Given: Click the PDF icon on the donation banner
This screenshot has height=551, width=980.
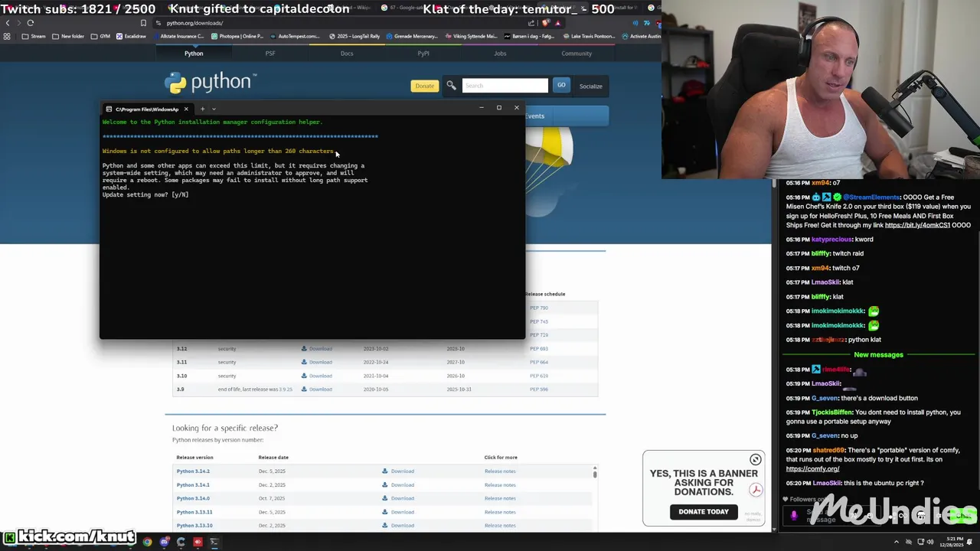Looking at the screenshot, I should (756, 490).
